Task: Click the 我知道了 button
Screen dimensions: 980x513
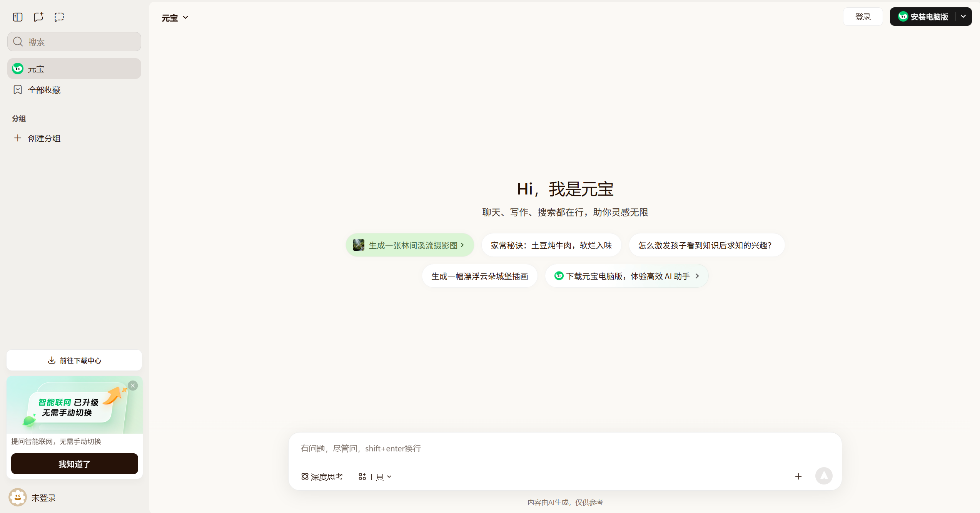Action: click(x=75, y=464)
